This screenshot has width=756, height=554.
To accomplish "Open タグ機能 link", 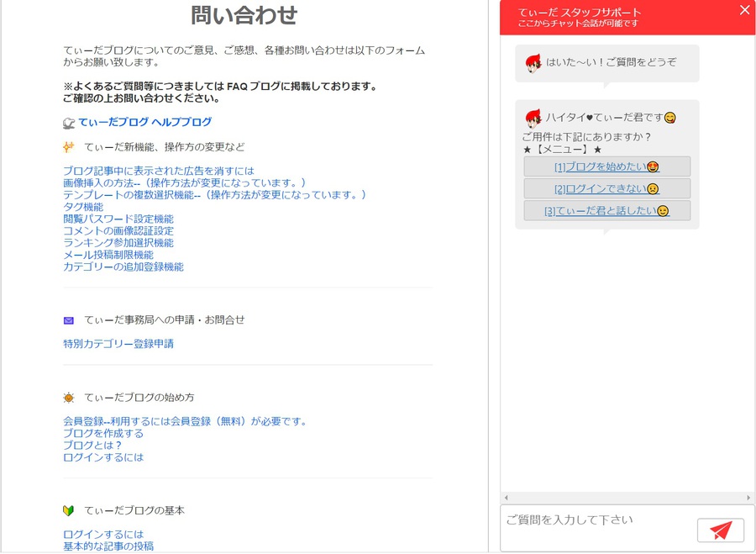I will [x=83, y=207].
